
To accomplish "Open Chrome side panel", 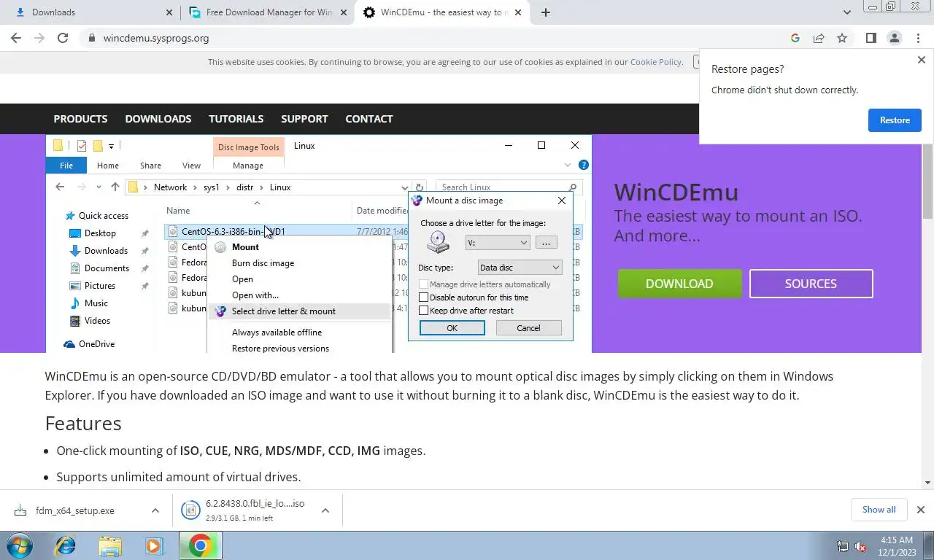I will coord(871,38).
